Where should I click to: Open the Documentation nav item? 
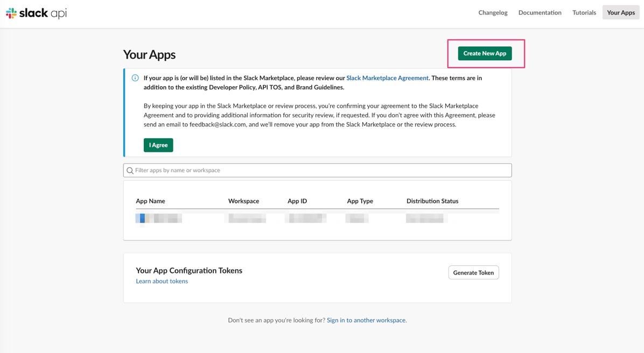(540, 13)
